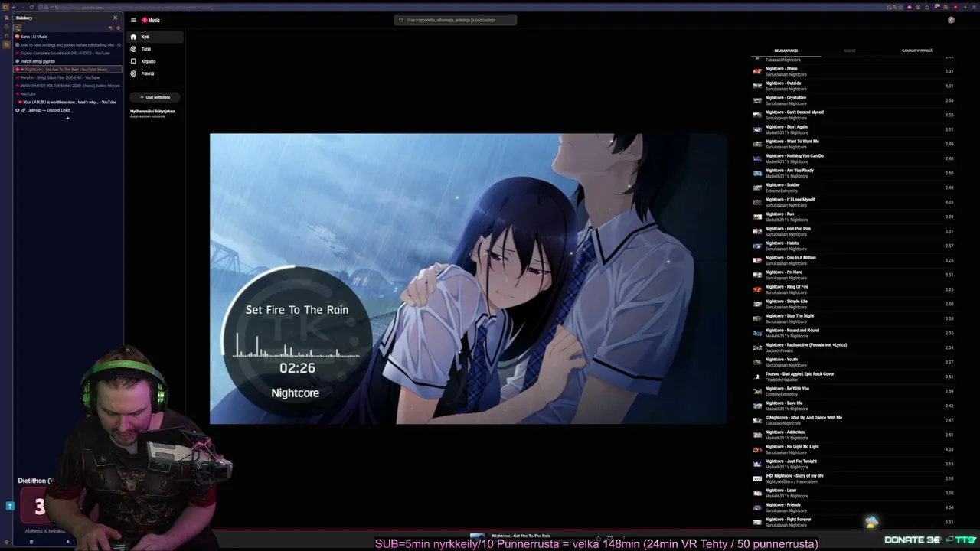Viewport: 980px width, 551px height.
Task: Play Nightcore - Crystallize from queue
Action: [x=854, y=100]
